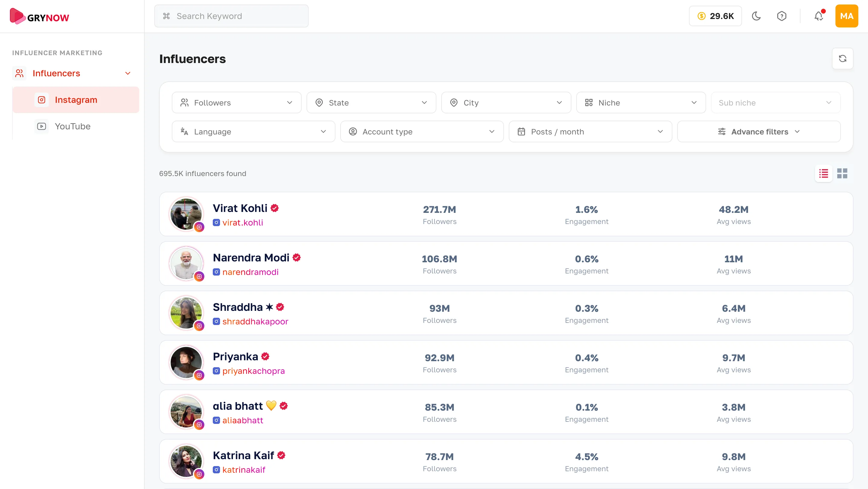
Task: Open katrinakaif handle link
Action: [x=244, y=470]
